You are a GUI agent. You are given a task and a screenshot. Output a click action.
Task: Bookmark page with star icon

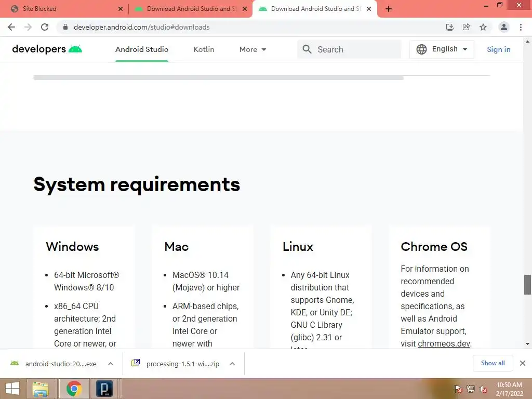click(483, 27)
